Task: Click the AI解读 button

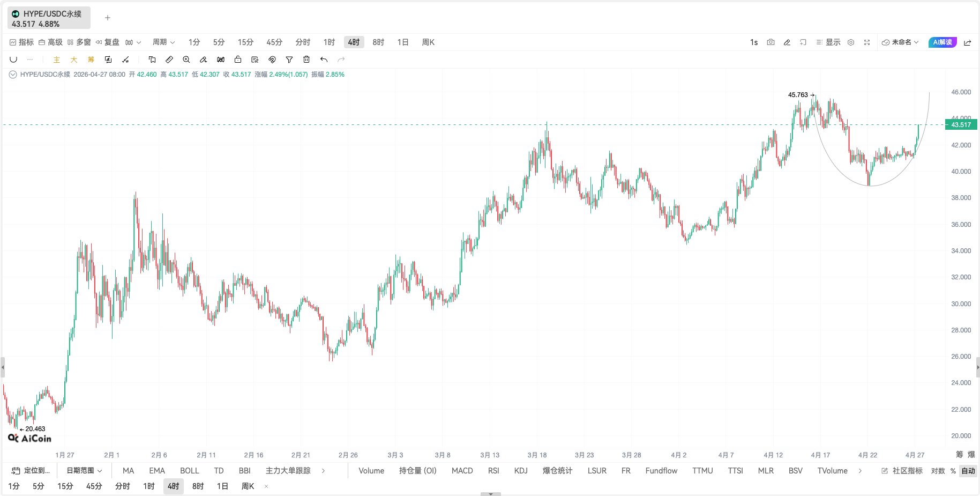Action: click(942, 42)
